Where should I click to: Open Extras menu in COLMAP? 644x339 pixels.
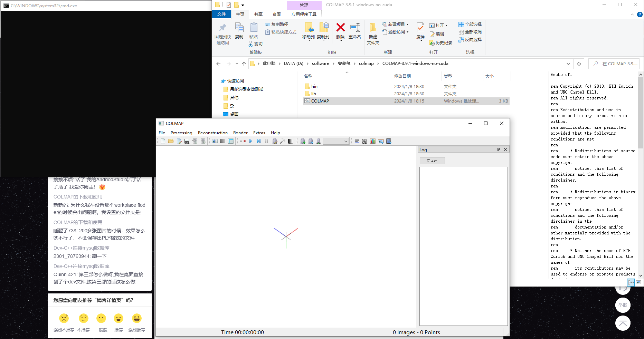(x=259, y=133)
